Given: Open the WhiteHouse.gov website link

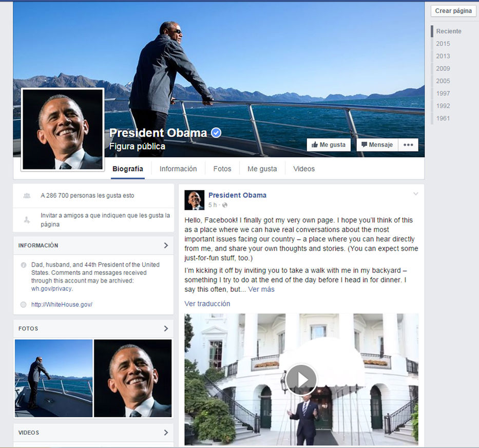Looking at the screenshot, I should point(62,305).
